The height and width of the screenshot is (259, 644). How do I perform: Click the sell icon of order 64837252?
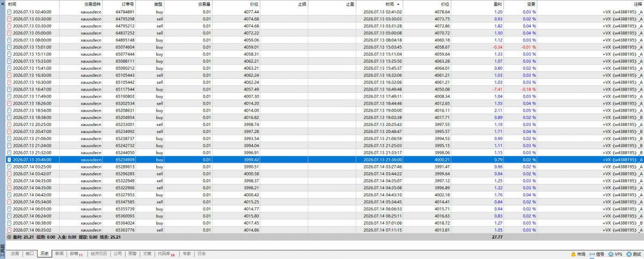pos(9,32)
